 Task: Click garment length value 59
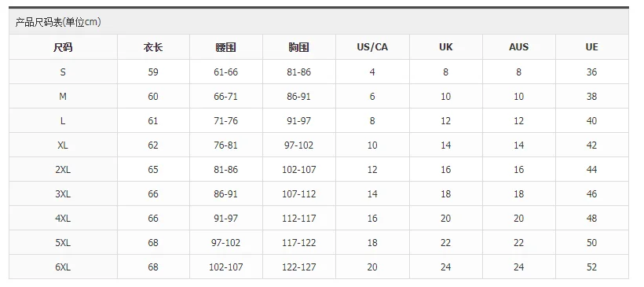(x=153, y=72)
